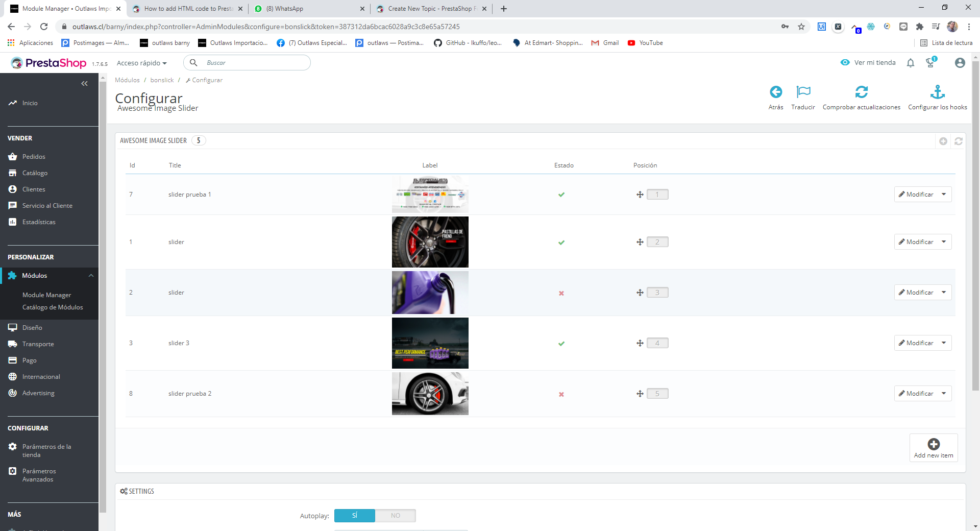Viewport: 980px width, 531px height.
Task: Click the add-new plus icon in panel header
Action: [943, 141]
